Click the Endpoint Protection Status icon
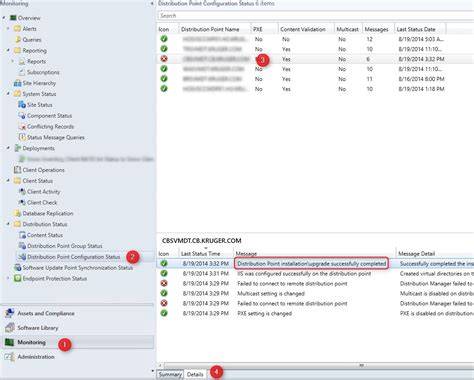474x380 pixels. (17, 278)
